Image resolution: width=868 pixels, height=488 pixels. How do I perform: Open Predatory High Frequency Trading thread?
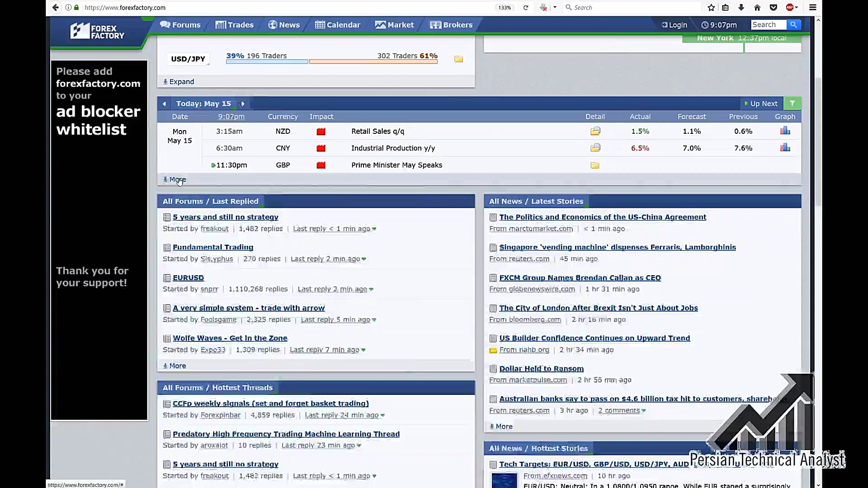(x=286, y=434)
